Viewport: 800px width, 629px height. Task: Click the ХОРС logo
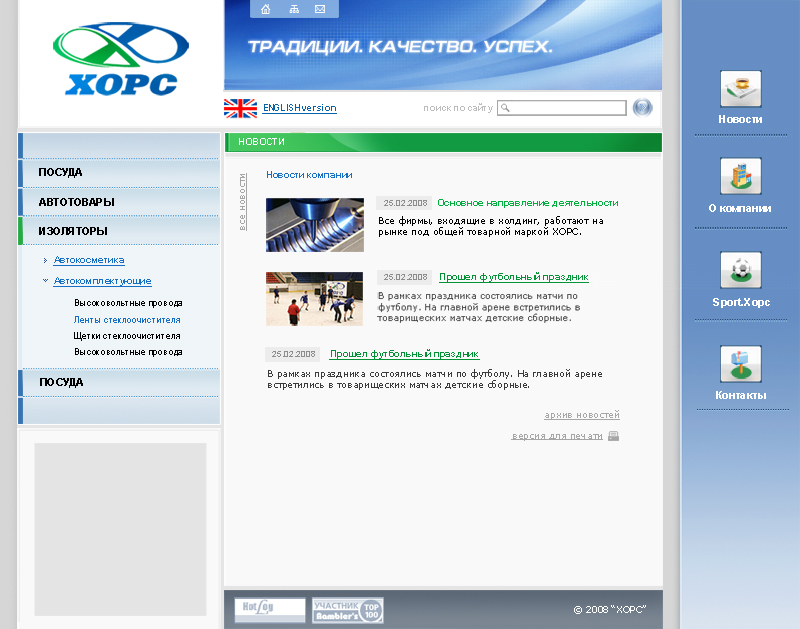121,59
